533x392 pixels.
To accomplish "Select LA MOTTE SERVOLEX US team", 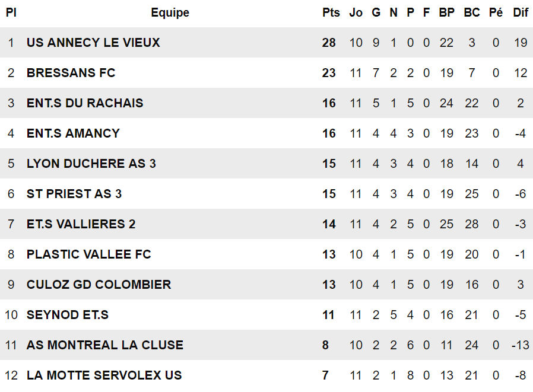I will coord(104,375).
